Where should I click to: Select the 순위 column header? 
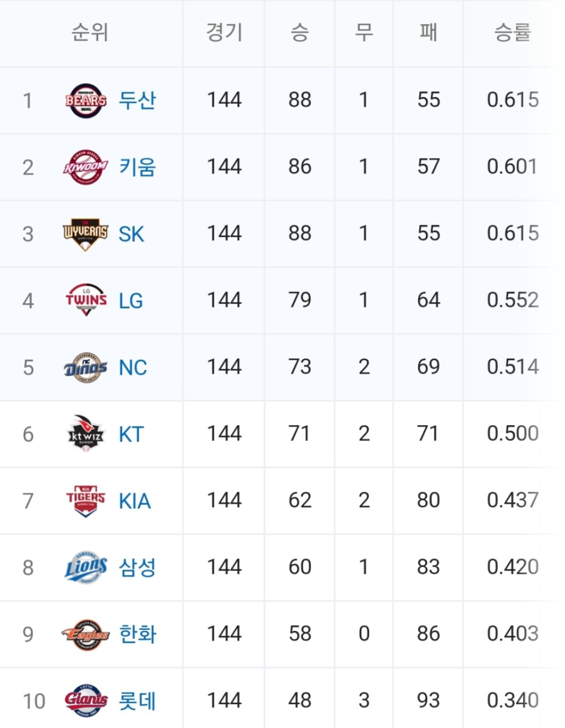click(90, 32)
